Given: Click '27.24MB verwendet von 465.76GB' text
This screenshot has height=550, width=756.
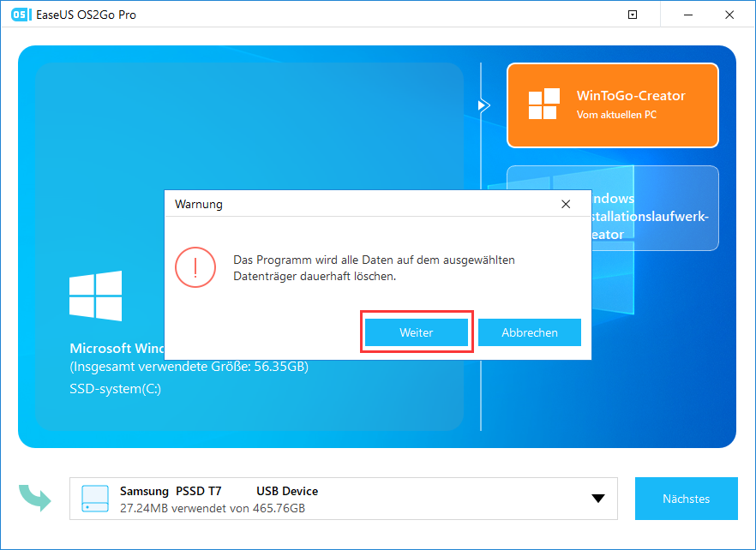Looking at the screenshot, I should click(213, 508).
